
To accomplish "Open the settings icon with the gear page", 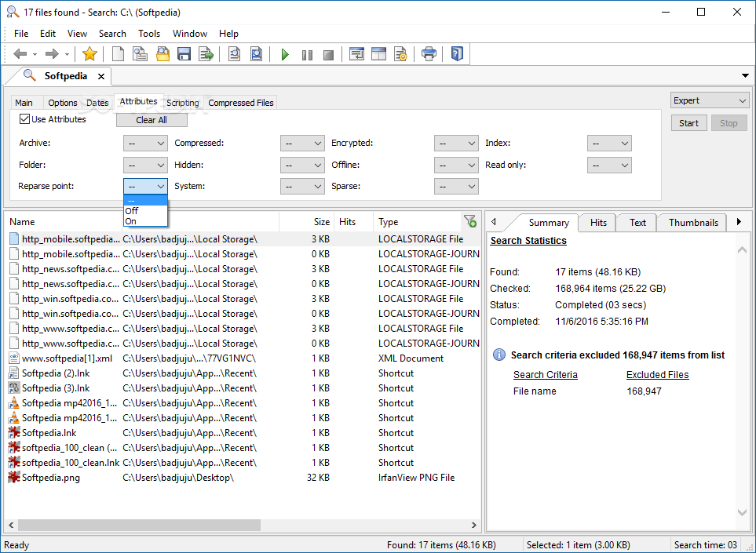I will pos(400,54).
